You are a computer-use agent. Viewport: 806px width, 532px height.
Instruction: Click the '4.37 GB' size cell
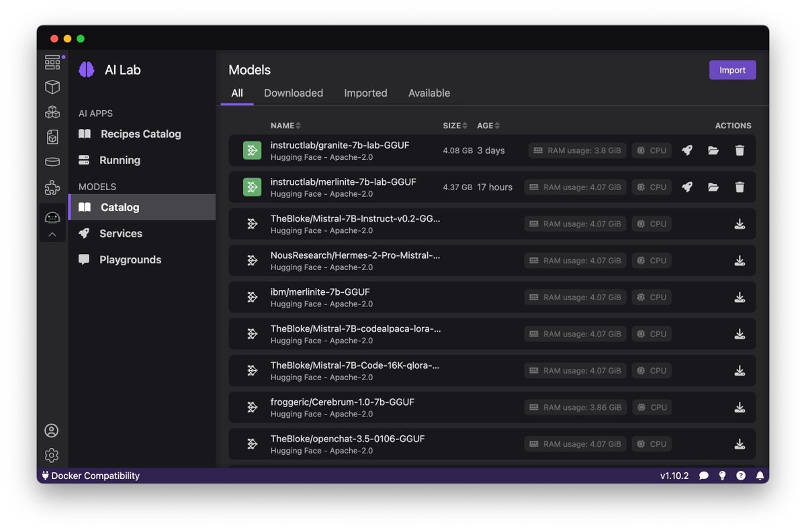click(458, 187)
